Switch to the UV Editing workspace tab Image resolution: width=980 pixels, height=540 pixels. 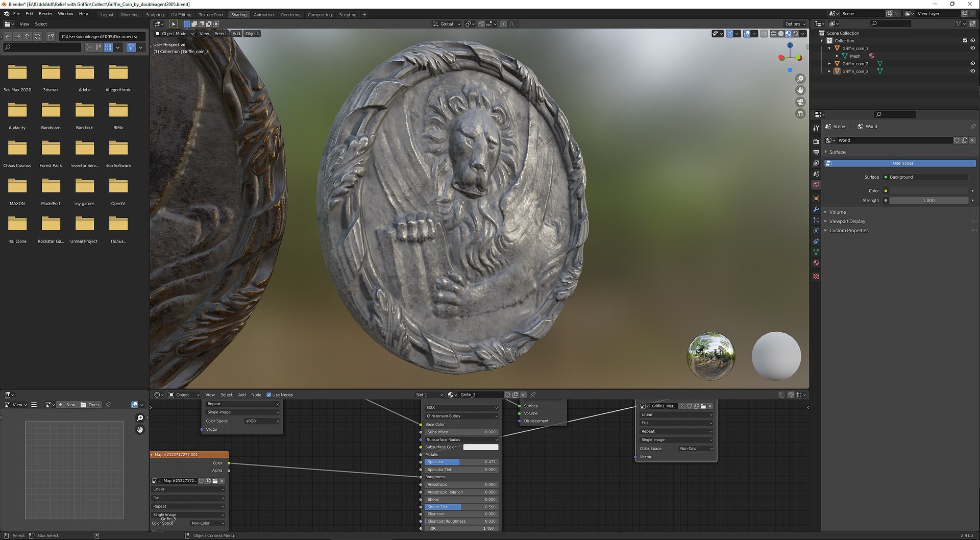(x=181, y=15)
